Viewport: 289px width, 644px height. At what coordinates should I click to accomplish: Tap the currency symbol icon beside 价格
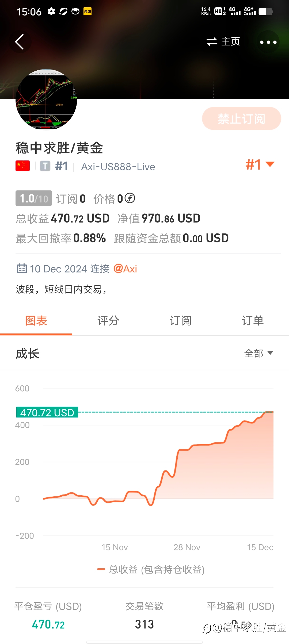[x=130, y=198]
